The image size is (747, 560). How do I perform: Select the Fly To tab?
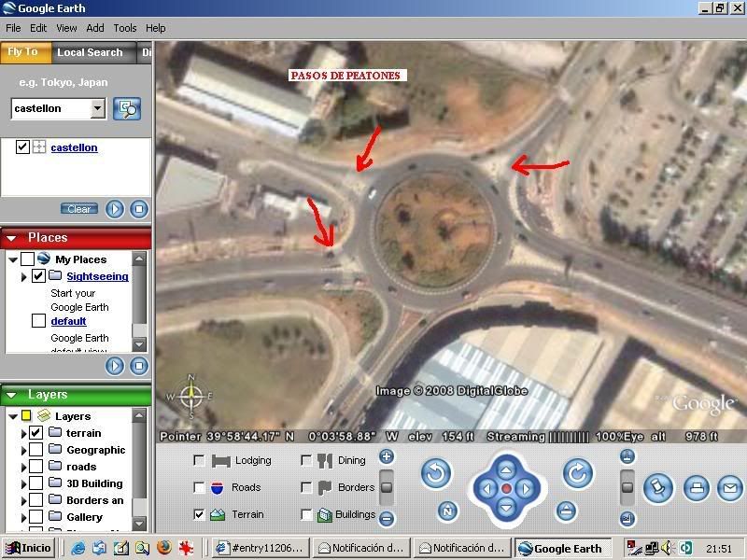coord(25,52)
